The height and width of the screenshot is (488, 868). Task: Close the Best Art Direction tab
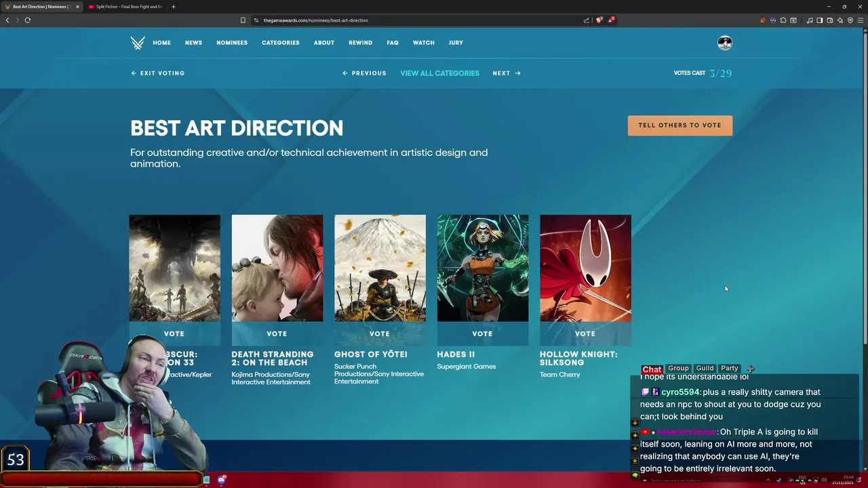(77, 7)
